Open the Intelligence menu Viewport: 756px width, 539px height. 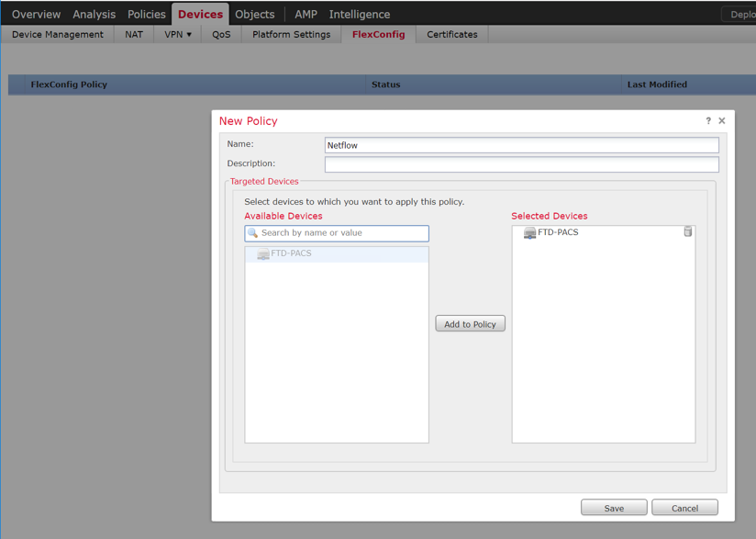(x=360, y=14)
